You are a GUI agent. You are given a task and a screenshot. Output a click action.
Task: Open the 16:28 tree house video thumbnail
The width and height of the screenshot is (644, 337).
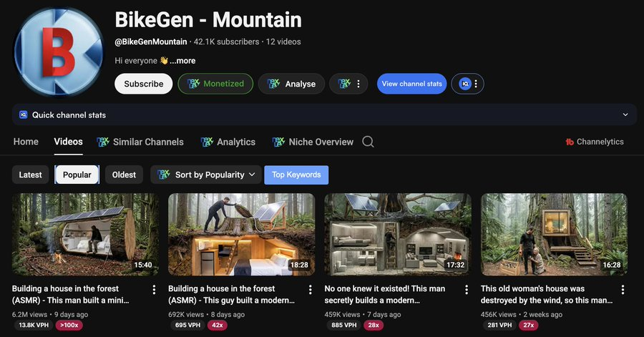tap(554, 235)
